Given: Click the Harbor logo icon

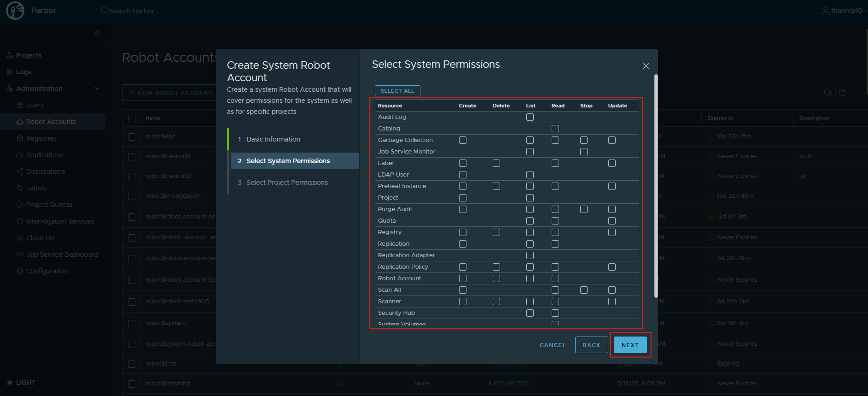Looking at the screenshot, I should 15,11.
